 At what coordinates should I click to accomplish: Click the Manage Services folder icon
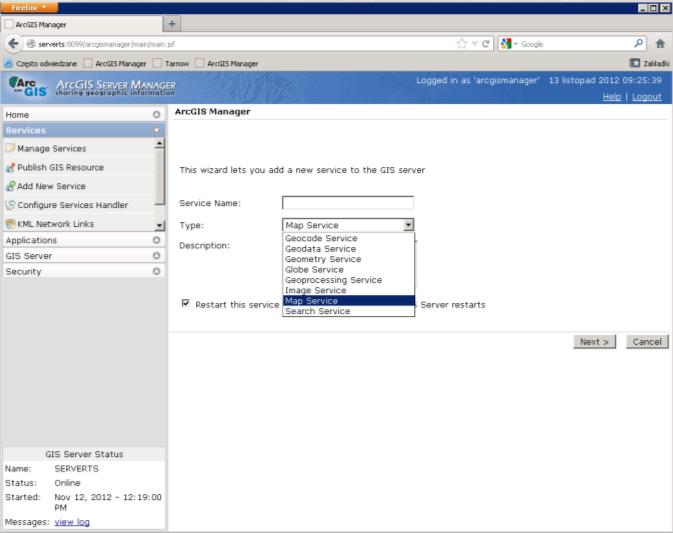tap(10, 148)
